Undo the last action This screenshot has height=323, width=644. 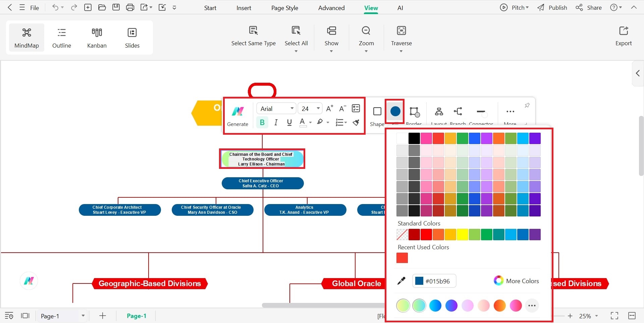(55, 7)
